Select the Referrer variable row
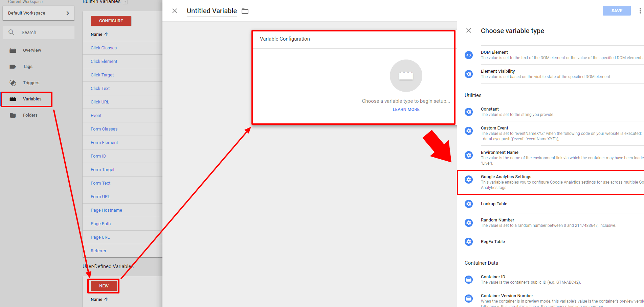The image size is (644, 307). tap(123, 251)
